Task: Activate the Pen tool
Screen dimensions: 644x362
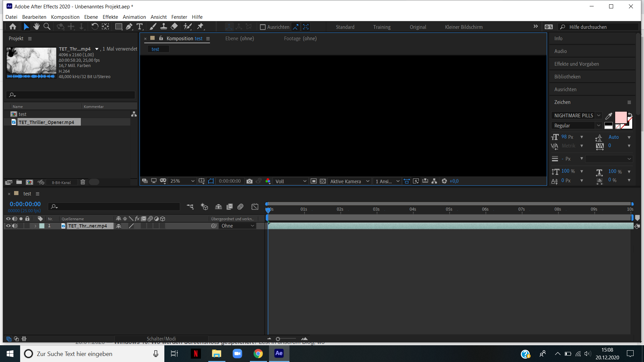Action: [129, 26]
